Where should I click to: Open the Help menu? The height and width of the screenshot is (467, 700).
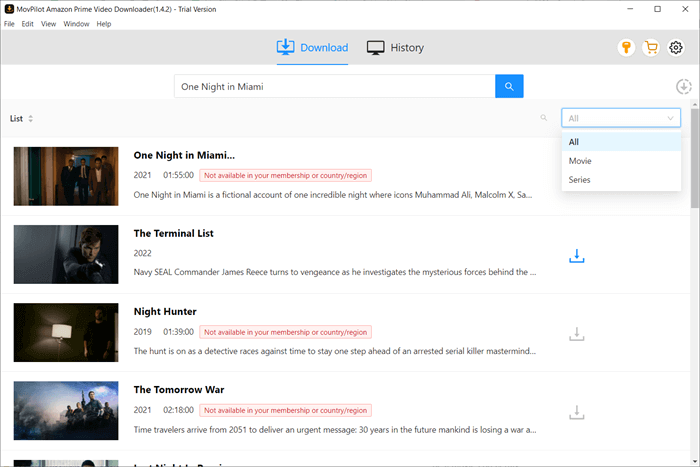(104, 23)
